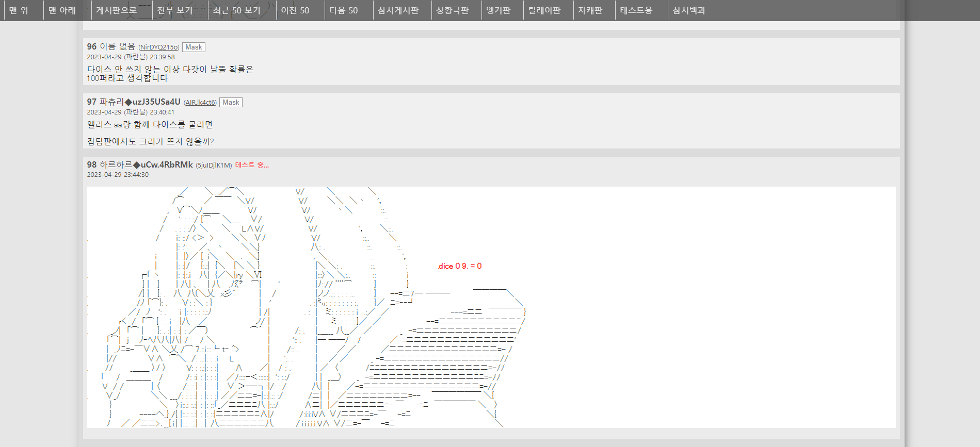Screen dimensions: 980x447
Task: Toggle Mask on post 97
Action: click(x=231, y=102)
